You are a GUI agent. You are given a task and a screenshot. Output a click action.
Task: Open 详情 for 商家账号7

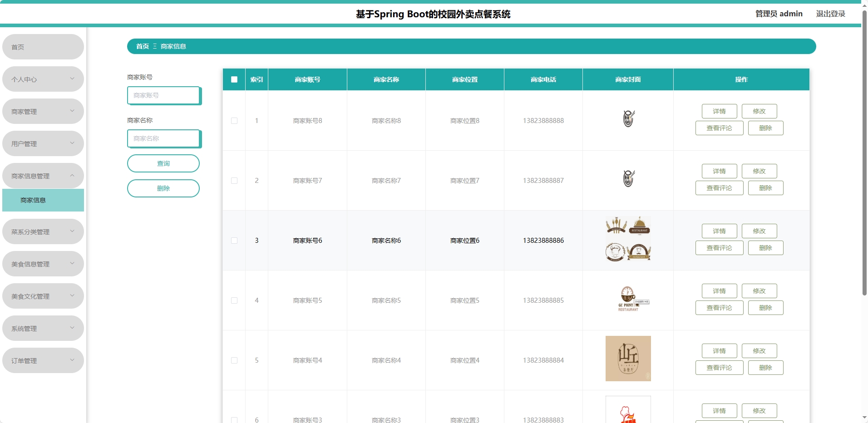719,171
